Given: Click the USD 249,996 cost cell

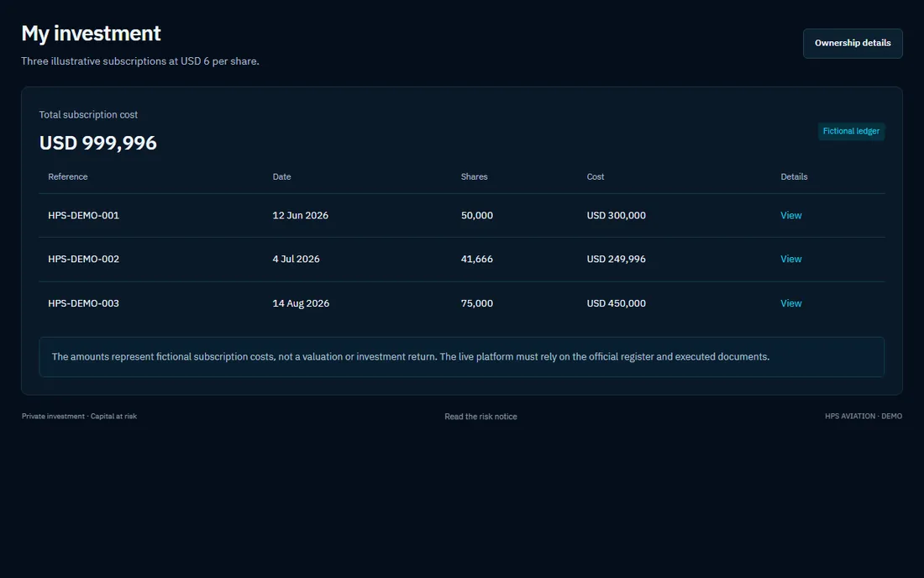Looking at the screenshot, I should pyautogui.click(x=616, y=260).
